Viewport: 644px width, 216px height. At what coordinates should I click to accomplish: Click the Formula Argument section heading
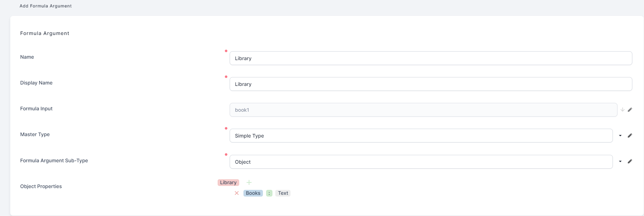click(x=45, y=33)
